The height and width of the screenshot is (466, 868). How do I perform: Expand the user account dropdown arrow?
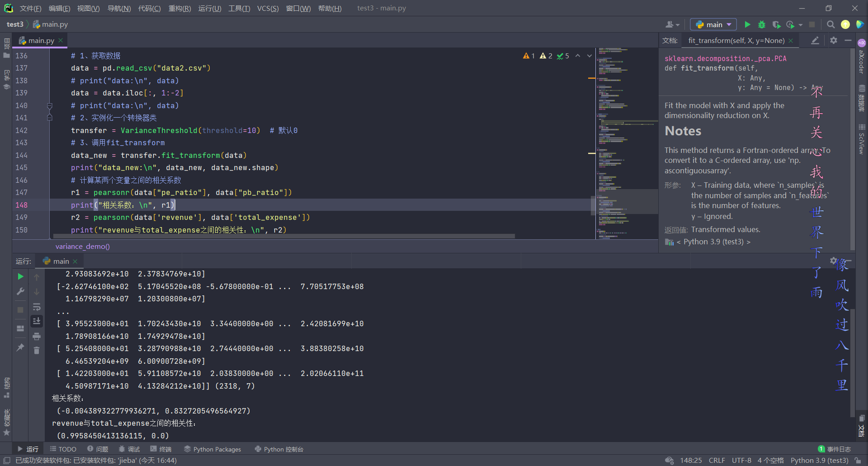click(x=678, y=25)
